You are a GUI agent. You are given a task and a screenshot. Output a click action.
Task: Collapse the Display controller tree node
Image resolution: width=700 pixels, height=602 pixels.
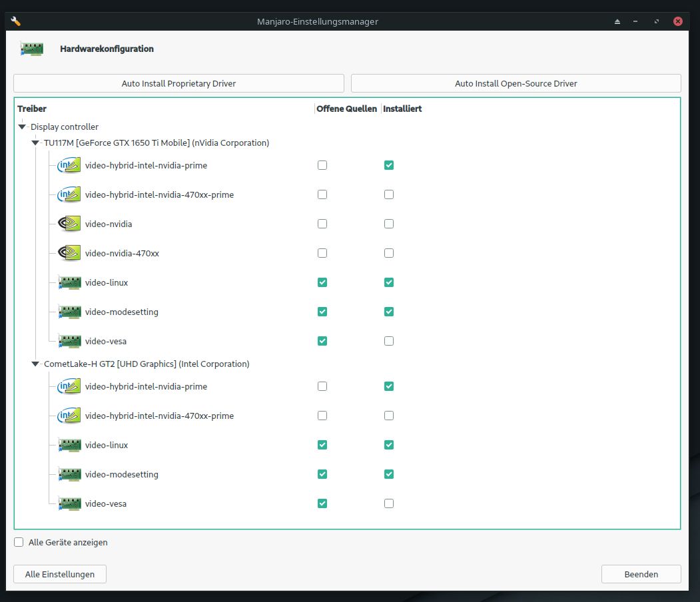[x=22, y=127]
